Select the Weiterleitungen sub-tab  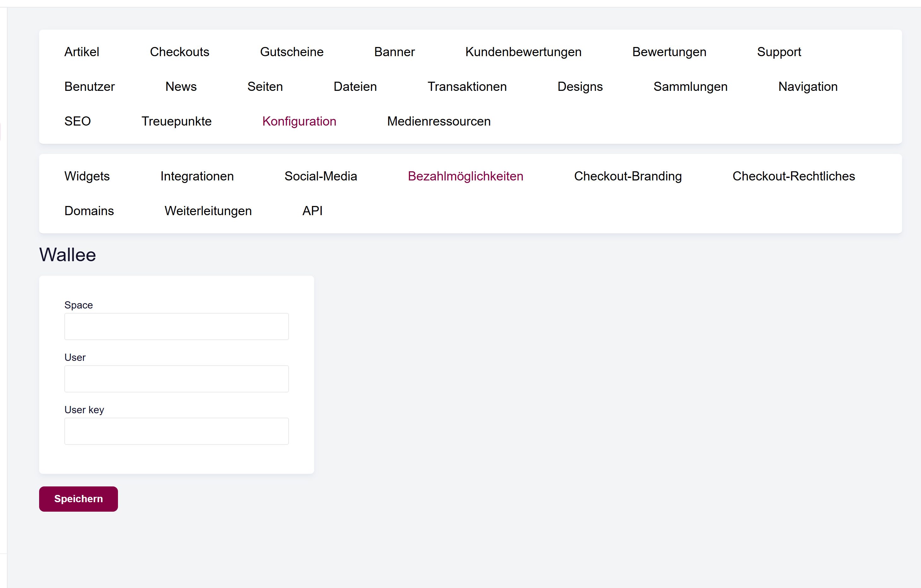pos(208,211)
